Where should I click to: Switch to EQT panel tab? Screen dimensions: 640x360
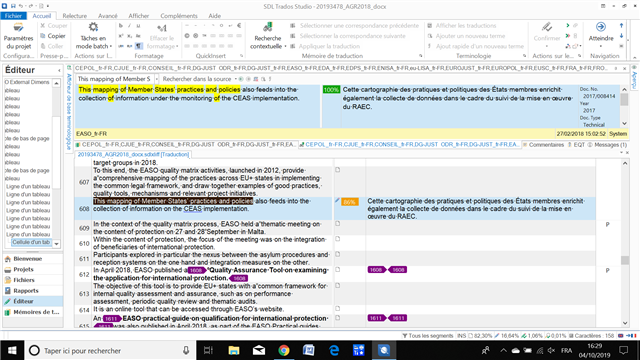tap(576, 144)
